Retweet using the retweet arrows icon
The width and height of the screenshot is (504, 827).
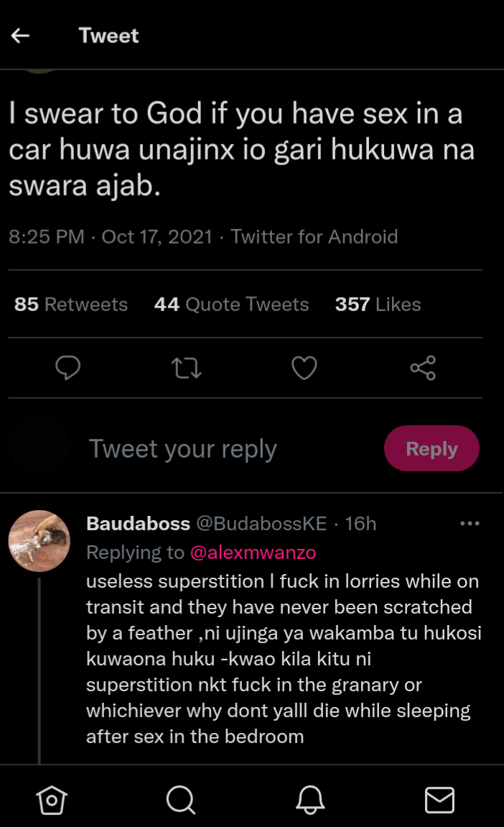(187, 369)
